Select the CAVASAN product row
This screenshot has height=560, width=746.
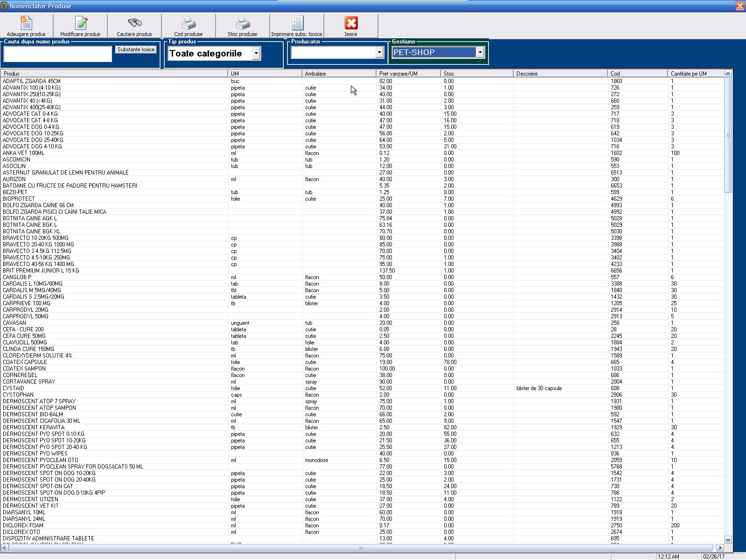[362, 323]
